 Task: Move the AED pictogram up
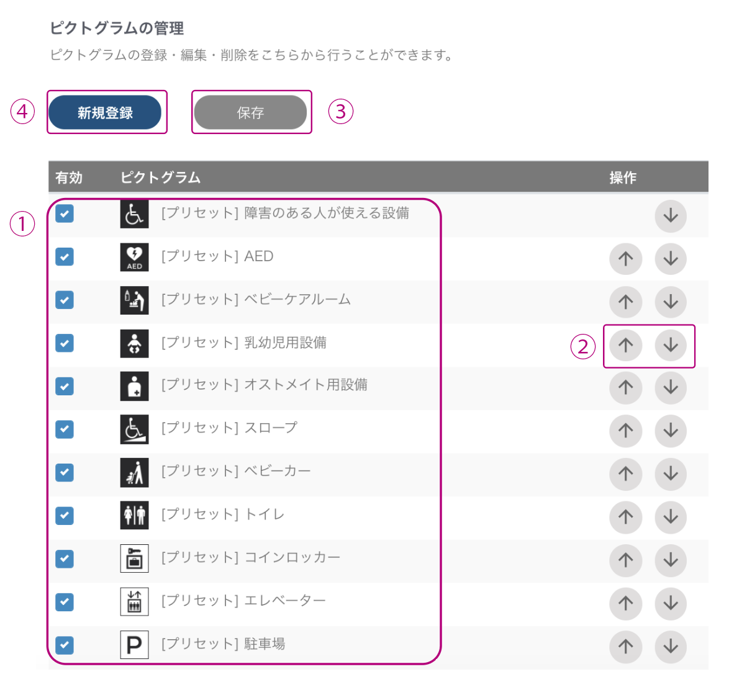625,259
